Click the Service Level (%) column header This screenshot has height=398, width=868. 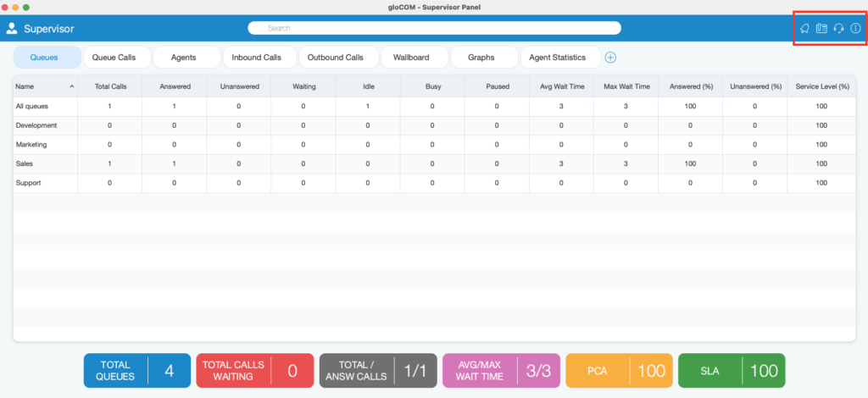click(822, 86)
